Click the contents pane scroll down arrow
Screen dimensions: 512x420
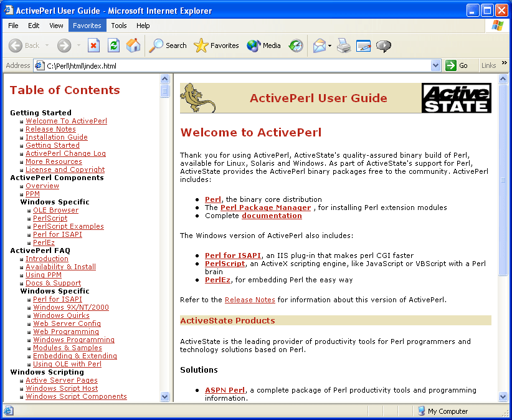pyautogui.click(x=165, y=397)
